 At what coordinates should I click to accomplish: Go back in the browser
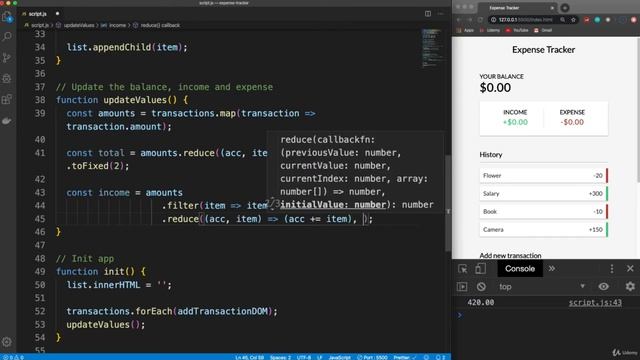click(x=459, y=20)
